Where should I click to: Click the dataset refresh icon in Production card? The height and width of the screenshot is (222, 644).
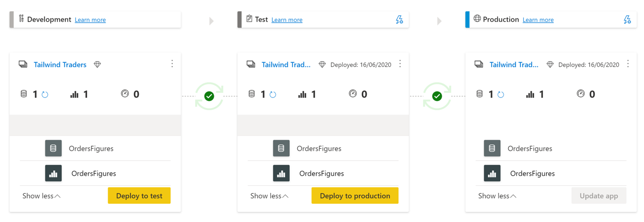501,94
